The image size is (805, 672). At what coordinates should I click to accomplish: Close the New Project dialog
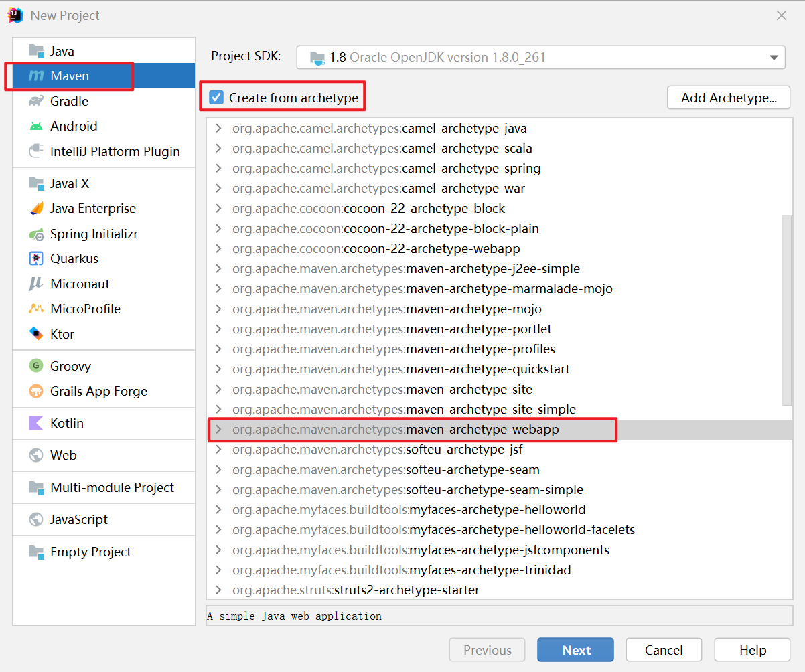click(x=782, y=15)
